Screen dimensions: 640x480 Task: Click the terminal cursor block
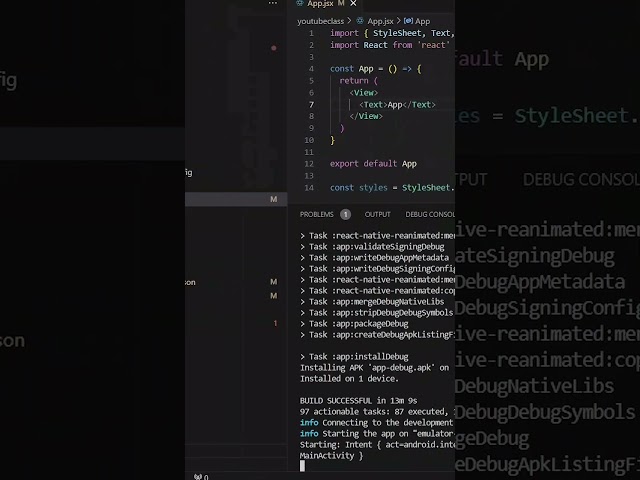click(x=302, y=466)
